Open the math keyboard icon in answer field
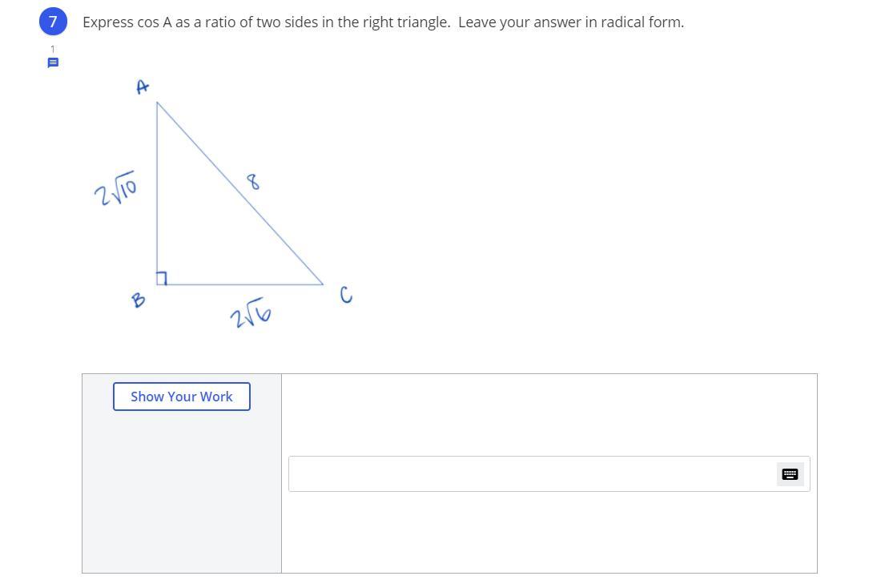Image resolution: width=881 pixels, height=588 pixels. click(790, 474)
